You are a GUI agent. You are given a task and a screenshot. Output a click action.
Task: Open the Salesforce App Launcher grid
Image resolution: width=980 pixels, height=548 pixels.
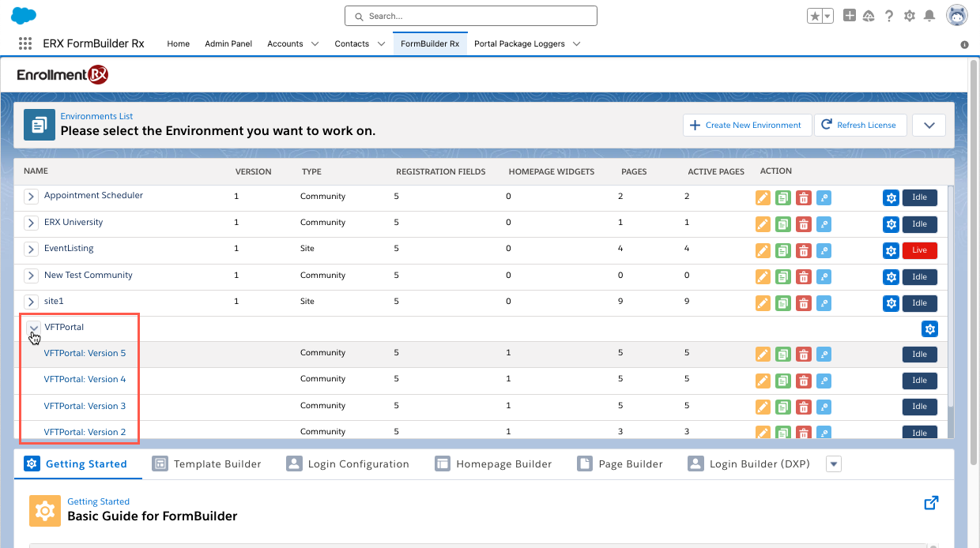[25, 44]
